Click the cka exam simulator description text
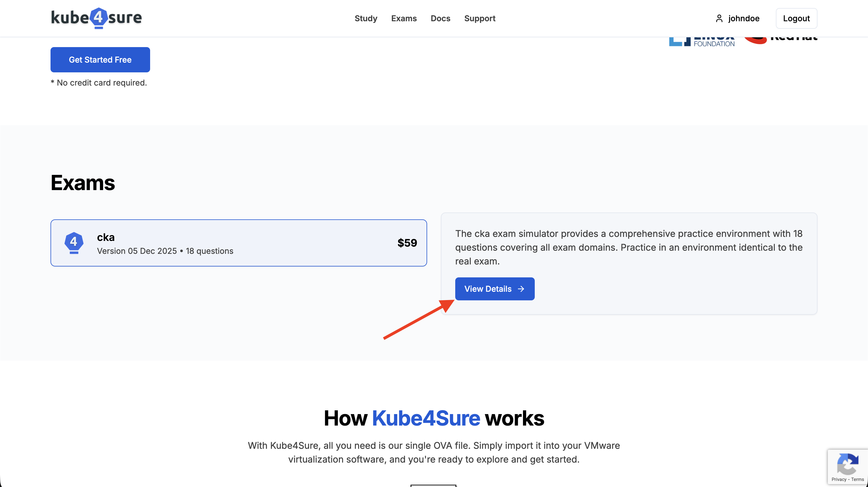The width and height of the screenshot is (868, 487). [629, 247]
